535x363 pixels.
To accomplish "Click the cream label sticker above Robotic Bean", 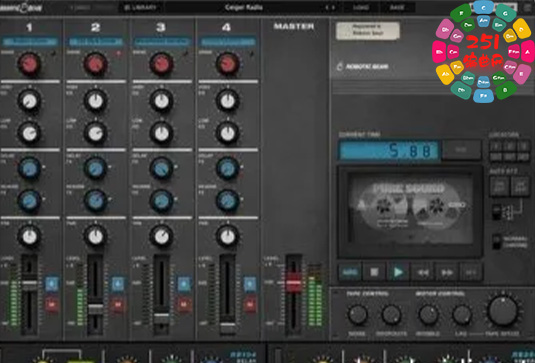I will (x=367, y=30).
